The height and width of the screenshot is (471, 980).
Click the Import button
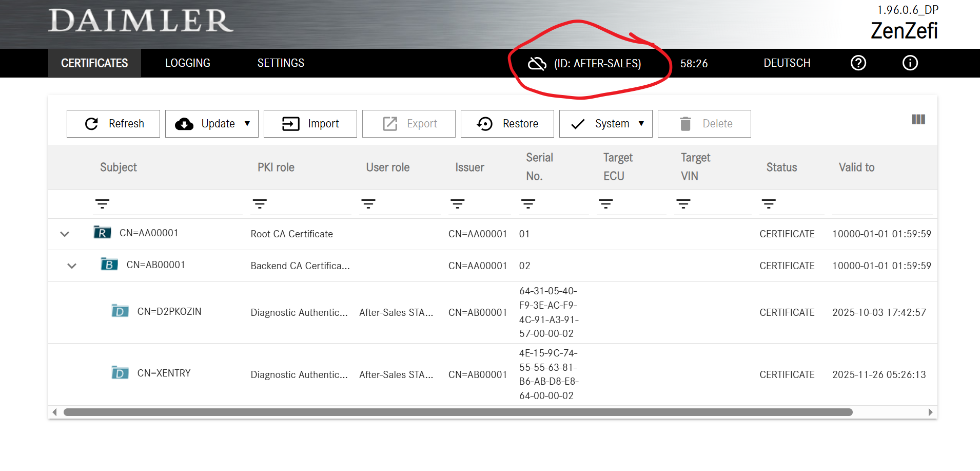pos(310,124)
